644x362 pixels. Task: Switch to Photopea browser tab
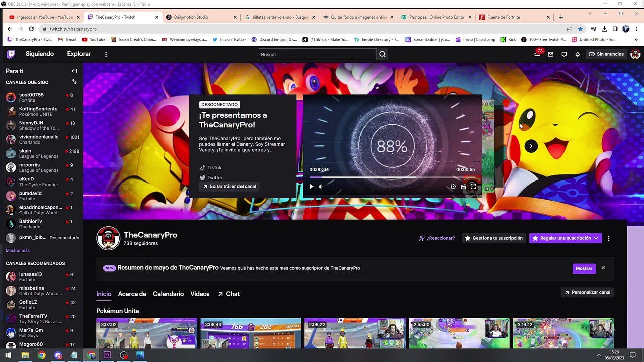tap(437, 17)
